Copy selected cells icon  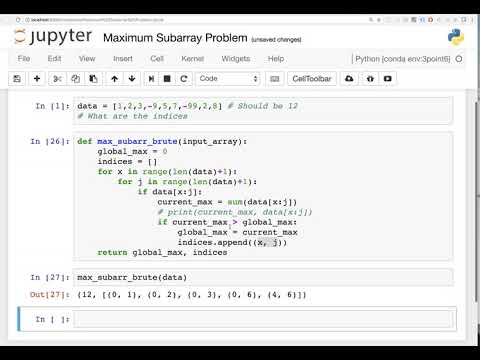75,79
